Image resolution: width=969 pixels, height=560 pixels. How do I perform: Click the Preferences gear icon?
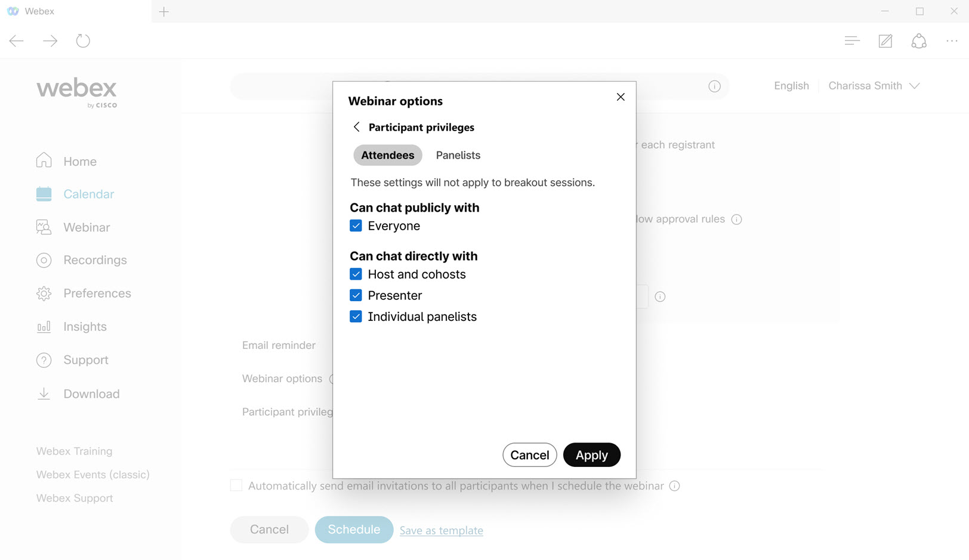[44, 293]
